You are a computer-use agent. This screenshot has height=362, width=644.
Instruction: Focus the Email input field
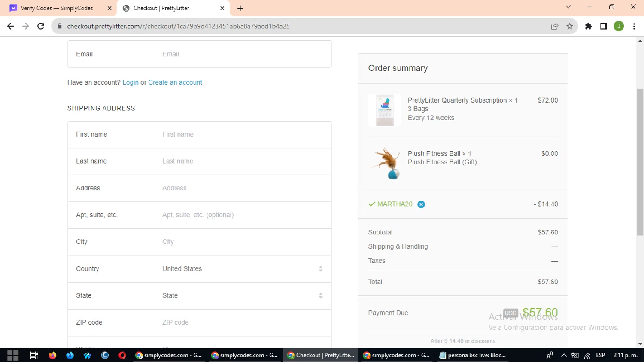(200, 54)
